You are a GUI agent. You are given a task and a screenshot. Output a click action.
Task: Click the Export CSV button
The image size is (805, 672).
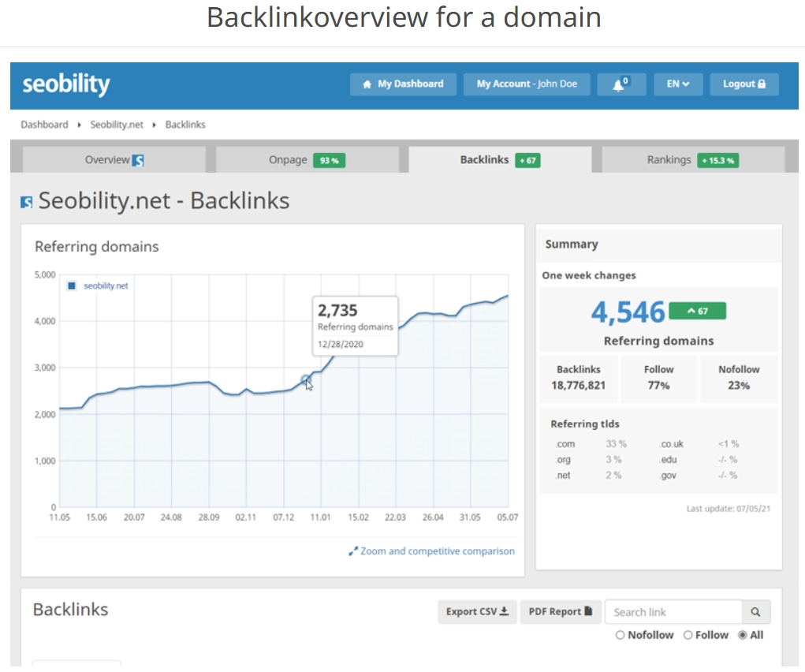[477, 612]
